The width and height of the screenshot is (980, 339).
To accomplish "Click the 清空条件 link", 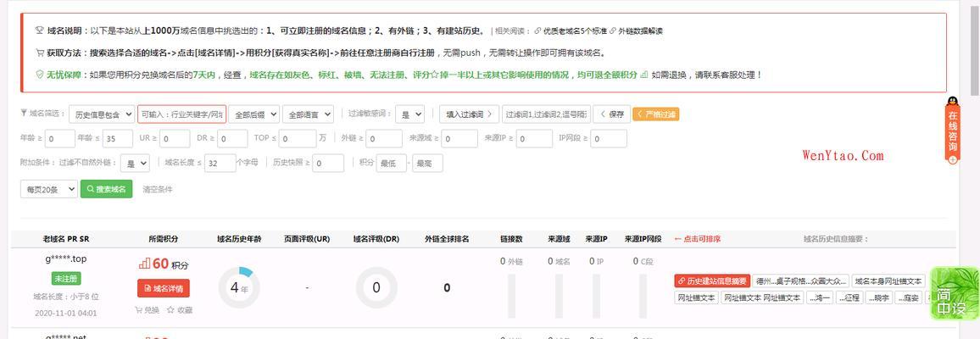I will click(158, 189).
